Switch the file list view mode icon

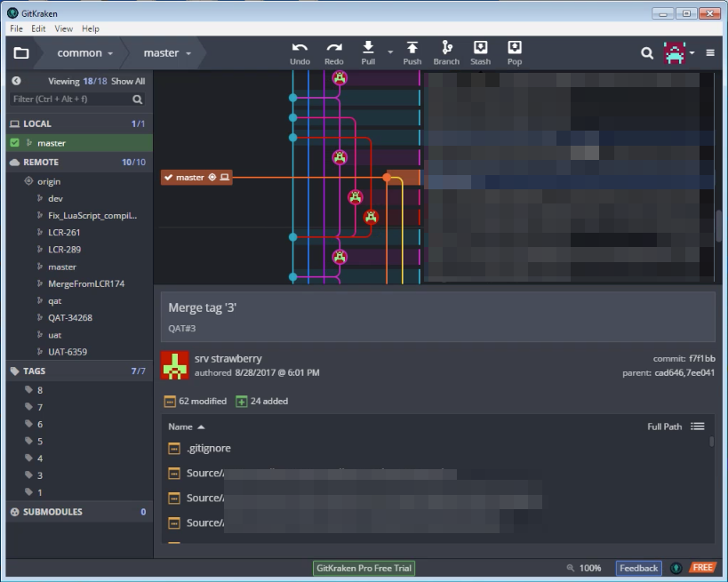click(x=698, y=427)
